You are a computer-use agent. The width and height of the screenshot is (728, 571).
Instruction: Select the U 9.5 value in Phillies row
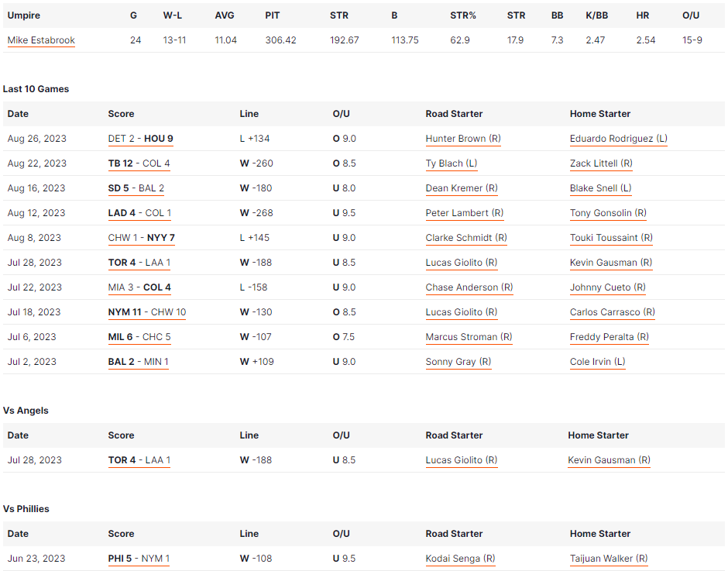coord(344,559)
